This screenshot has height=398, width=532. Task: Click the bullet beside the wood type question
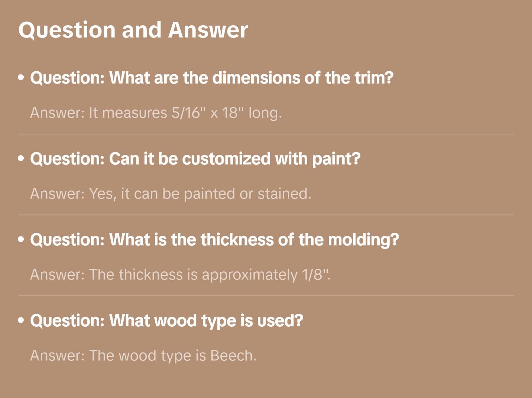coord(21,321)
